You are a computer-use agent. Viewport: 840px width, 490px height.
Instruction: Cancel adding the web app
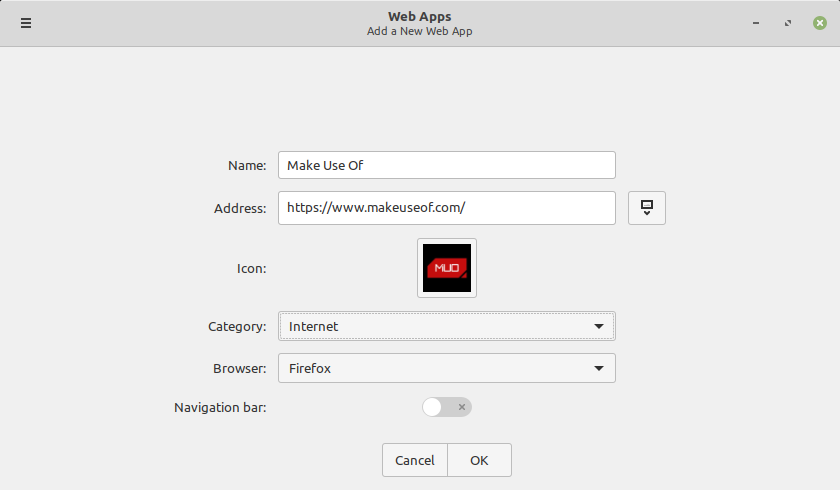click(x=415, y=460)
